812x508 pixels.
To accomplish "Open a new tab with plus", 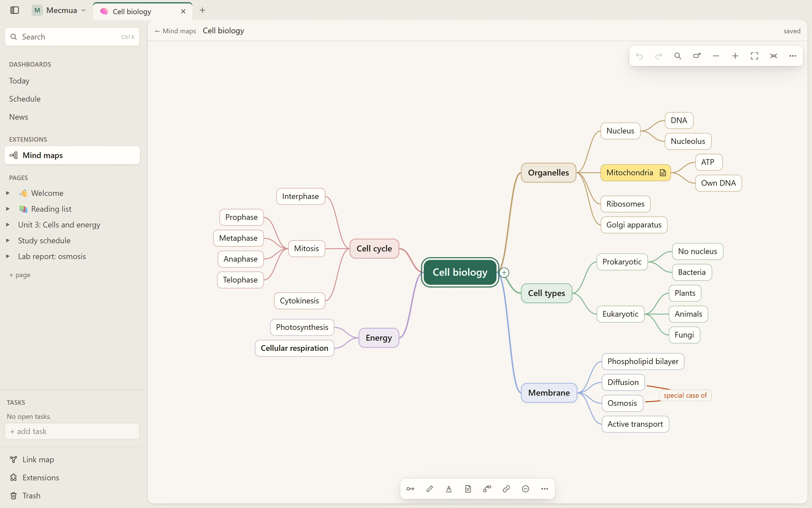I will tap(202, 10).
